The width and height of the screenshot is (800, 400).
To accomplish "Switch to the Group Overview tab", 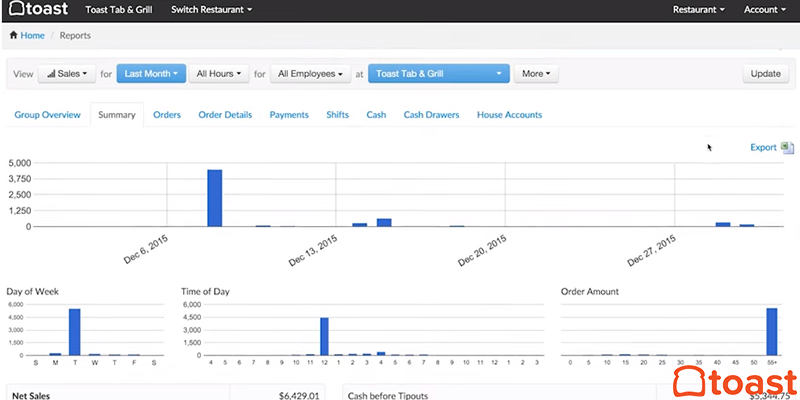I will coord(47,115).
